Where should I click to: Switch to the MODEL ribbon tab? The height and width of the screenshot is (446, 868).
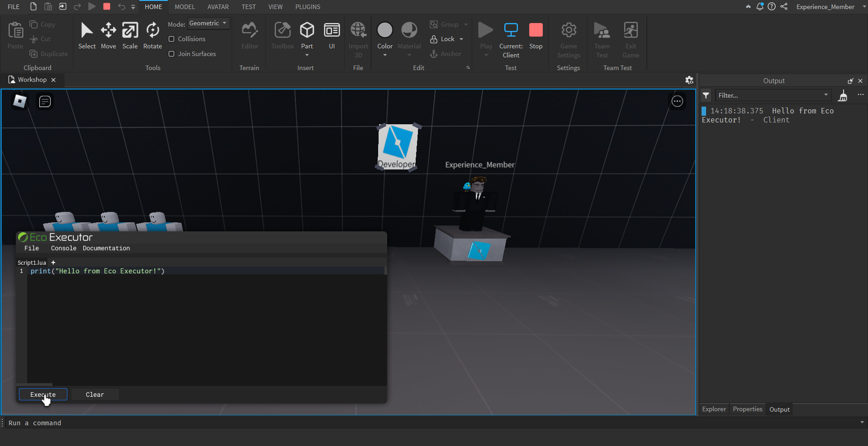click(185, 7)
